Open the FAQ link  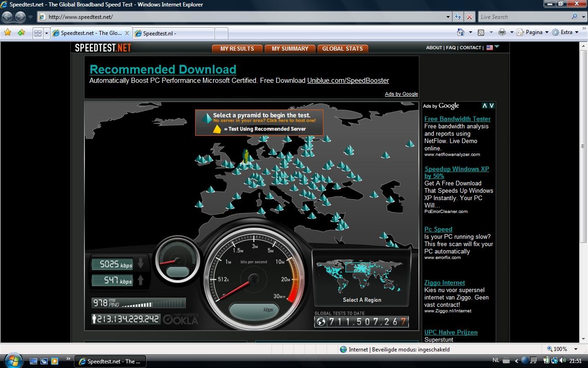pyautogui.click(x=451, y=47)
